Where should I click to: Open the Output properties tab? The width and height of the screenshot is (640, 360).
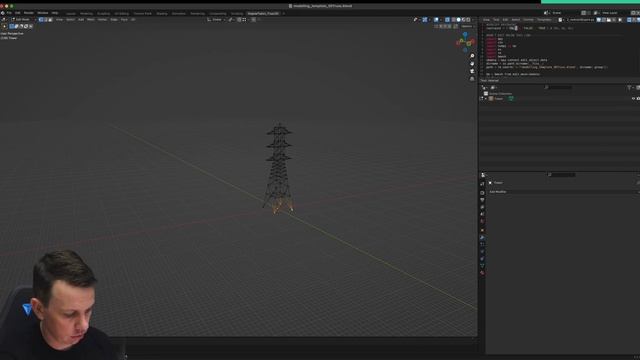click(x=482, y=200)
